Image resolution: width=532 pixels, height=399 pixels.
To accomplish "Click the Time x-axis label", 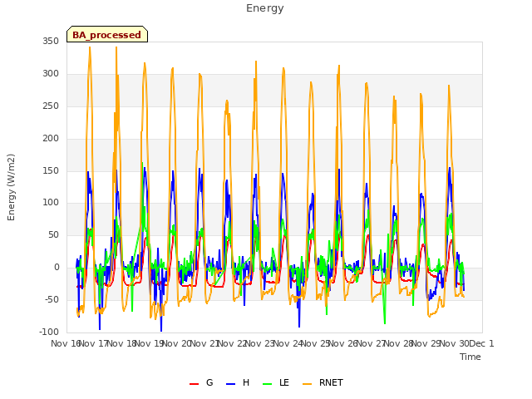I will [470, 357].
